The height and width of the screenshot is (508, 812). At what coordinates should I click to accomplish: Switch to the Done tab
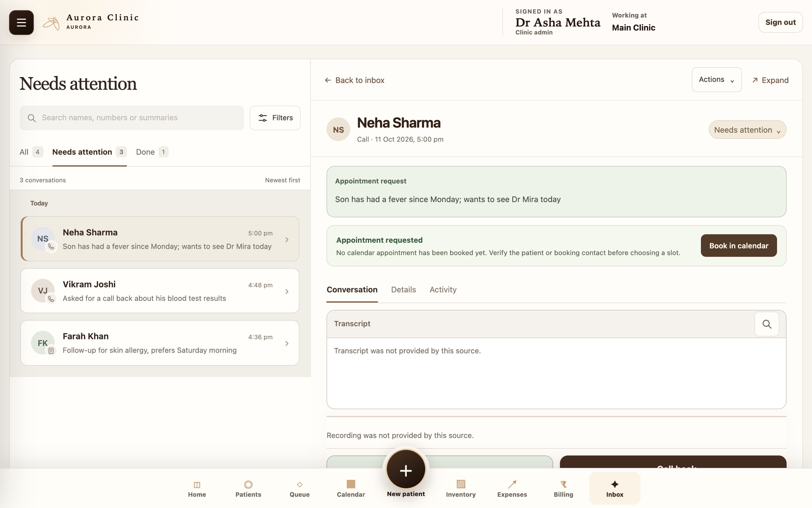coord(152,152)
